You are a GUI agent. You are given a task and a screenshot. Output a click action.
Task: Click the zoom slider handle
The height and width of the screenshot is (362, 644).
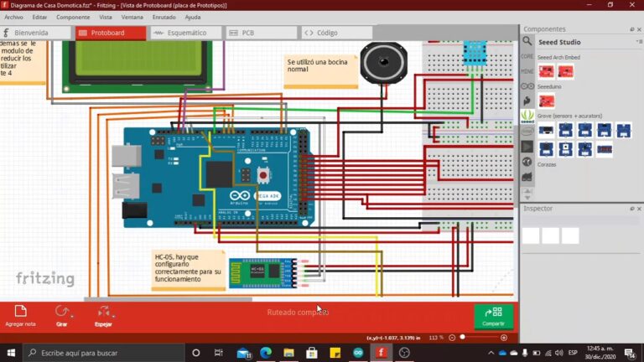tap(463, 338)
